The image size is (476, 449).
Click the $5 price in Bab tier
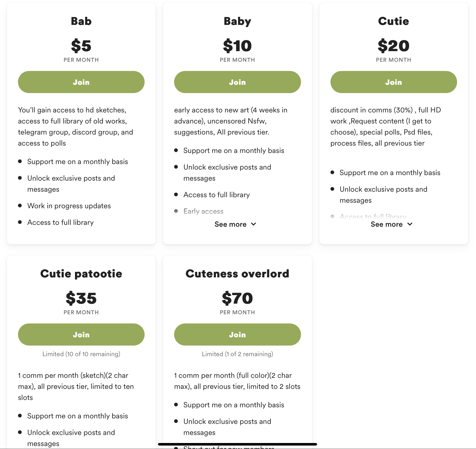tap(81, 46)
